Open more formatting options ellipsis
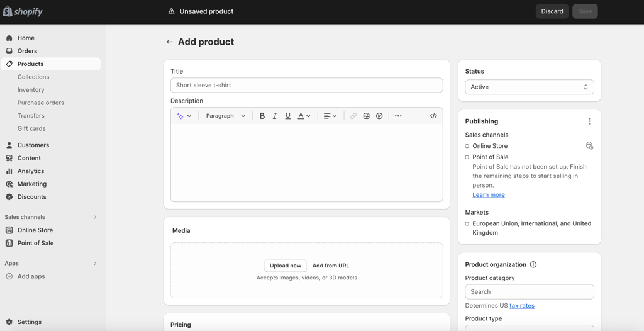644x331 pixels. click(398, 116)
